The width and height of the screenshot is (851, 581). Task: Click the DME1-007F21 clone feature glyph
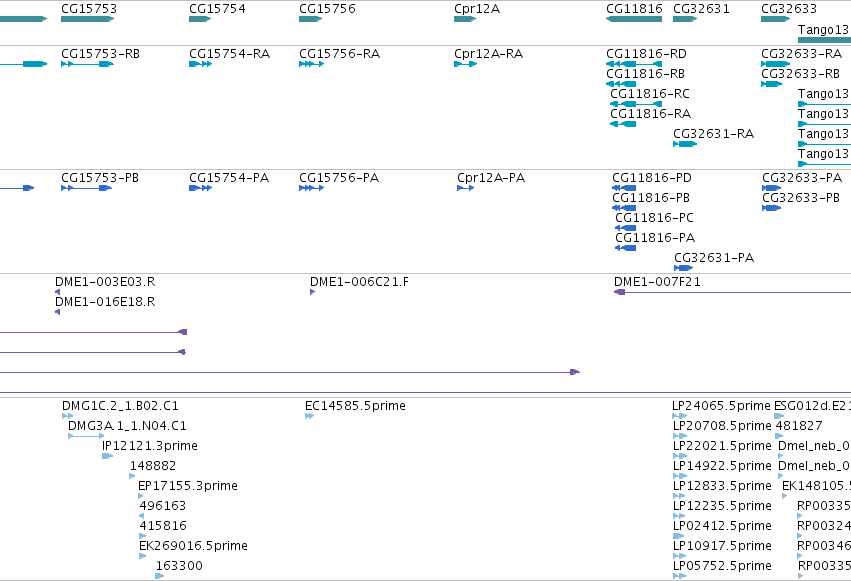tap(732, 292)
